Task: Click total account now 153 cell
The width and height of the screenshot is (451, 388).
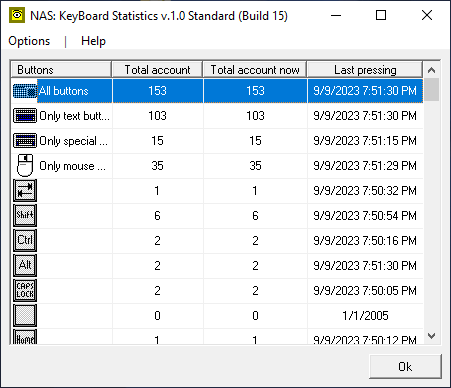Action: point(255,91)
